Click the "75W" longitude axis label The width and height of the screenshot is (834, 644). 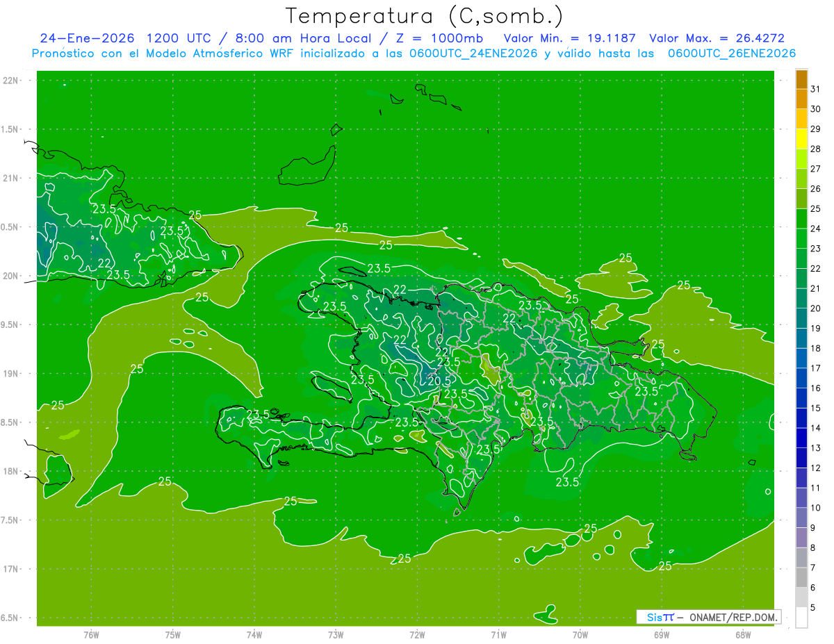click(173, 635)
